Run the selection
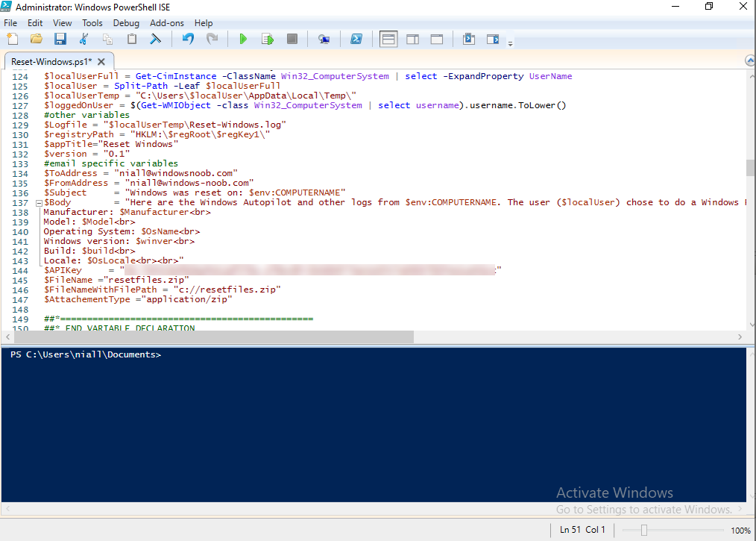This screenshot has height=541, width=756. point(268,39)
